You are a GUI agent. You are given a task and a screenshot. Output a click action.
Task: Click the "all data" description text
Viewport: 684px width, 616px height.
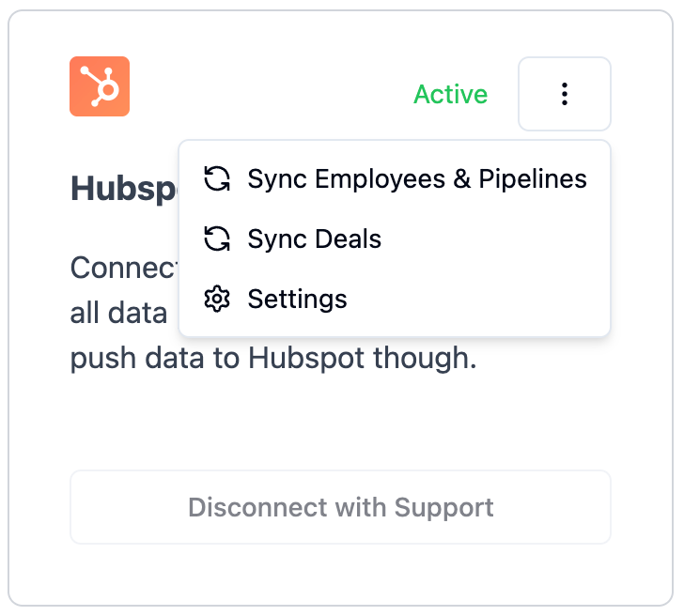(118, 313)
